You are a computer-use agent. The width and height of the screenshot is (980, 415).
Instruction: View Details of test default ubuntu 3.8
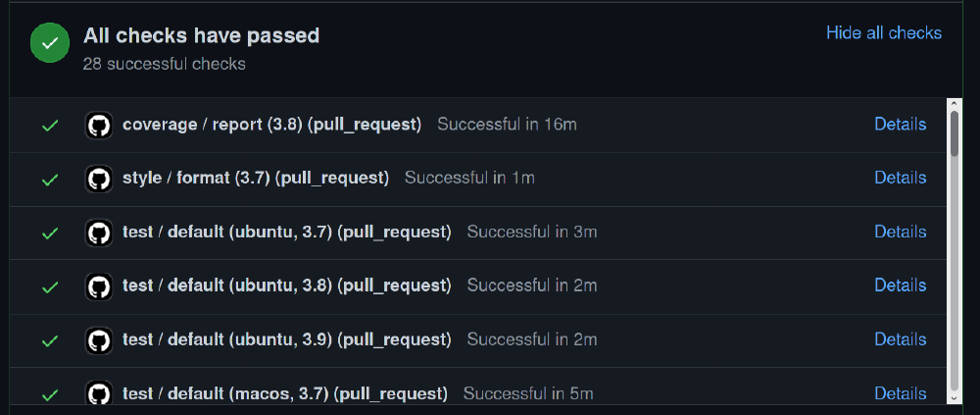point(900,285)
